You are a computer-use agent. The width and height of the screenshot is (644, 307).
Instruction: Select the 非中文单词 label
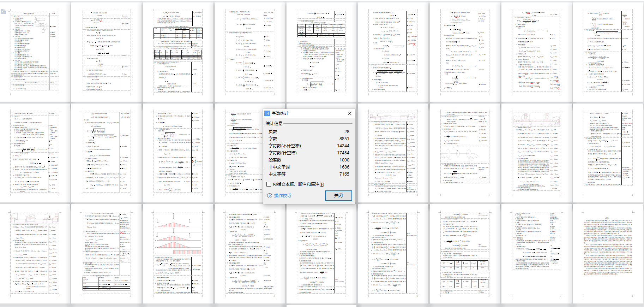tap(279, 167)
